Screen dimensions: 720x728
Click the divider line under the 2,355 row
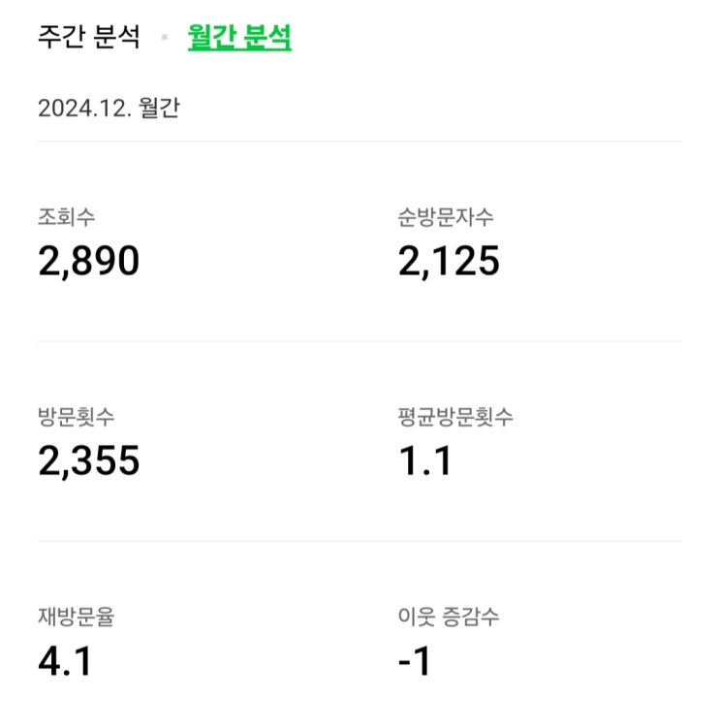pyautogui.click(x=360, y=541)
